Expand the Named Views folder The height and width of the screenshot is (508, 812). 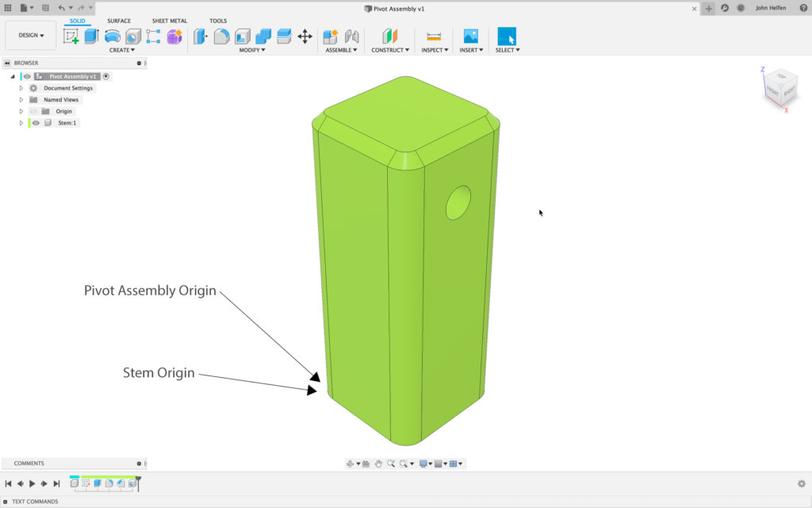point(21,99)
